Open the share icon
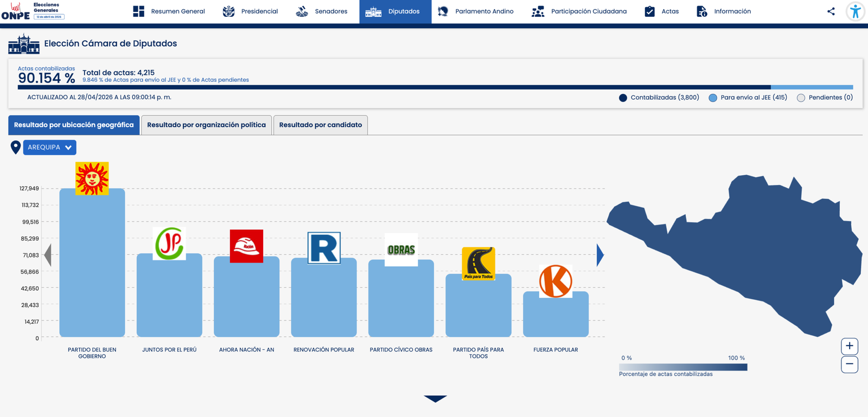The width and height of the screenshot is (868, 417). pos(831,11)
